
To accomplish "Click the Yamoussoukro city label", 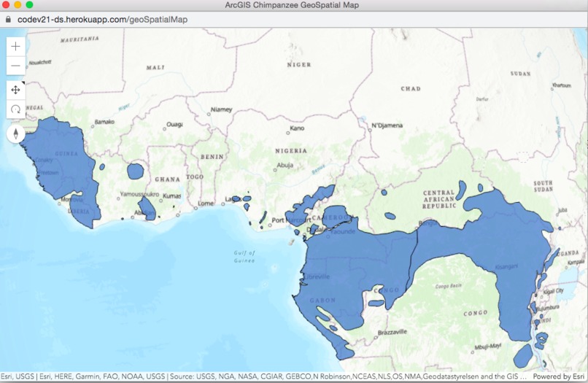I will [139, 194].
